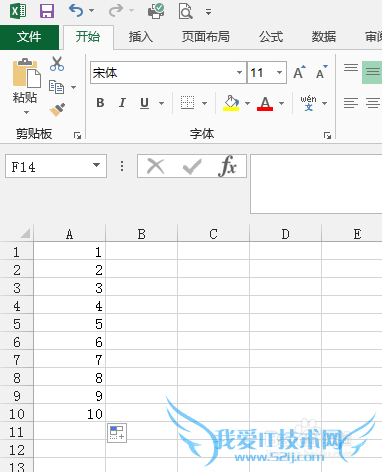382x472 pixels.
Task: Click inside the formula bar
Action: tap(316, 184)
